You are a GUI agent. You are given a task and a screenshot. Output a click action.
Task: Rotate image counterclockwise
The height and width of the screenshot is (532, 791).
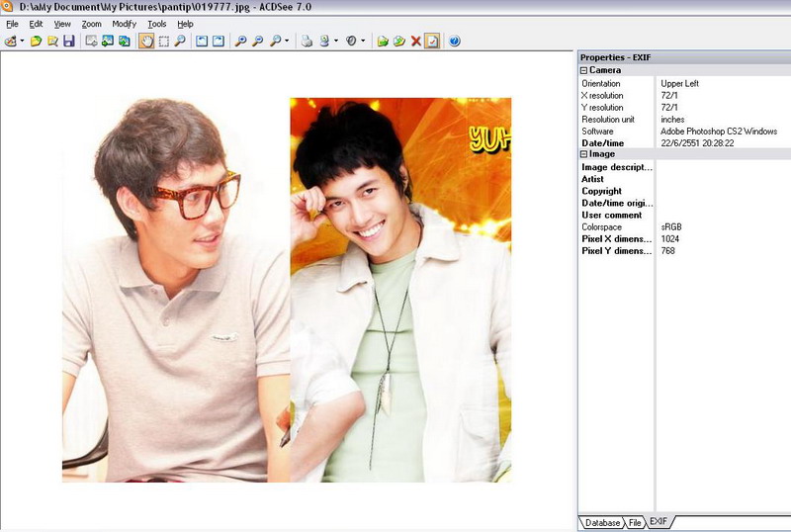coord(202,41)
